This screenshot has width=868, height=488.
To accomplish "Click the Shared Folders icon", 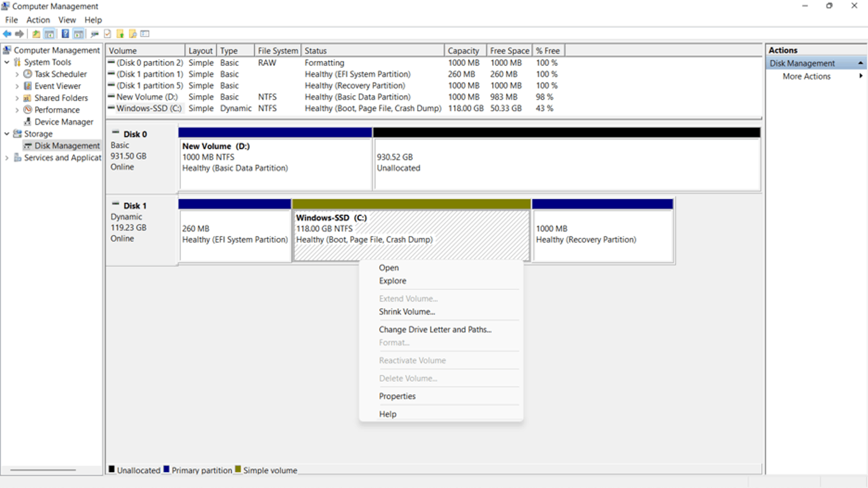I will (x=27, y=98).
